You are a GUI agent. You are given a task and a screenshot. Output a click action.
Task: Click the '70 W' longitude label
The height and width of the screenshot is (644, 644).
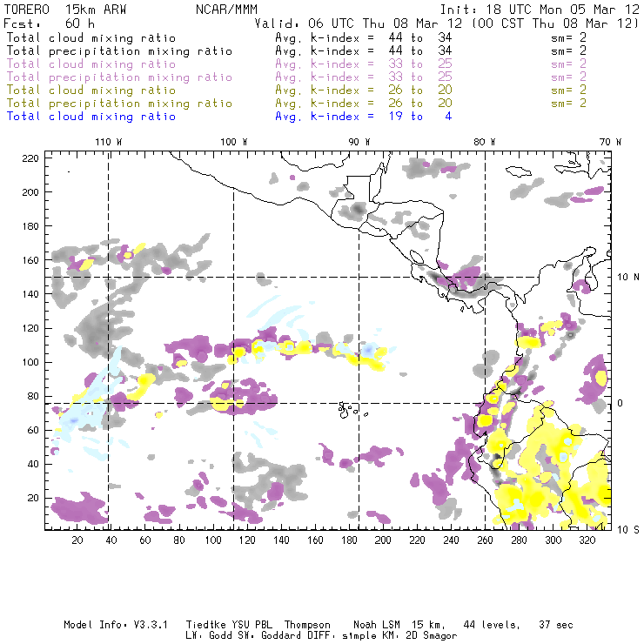pyautogui.click(x=610, y=142)
